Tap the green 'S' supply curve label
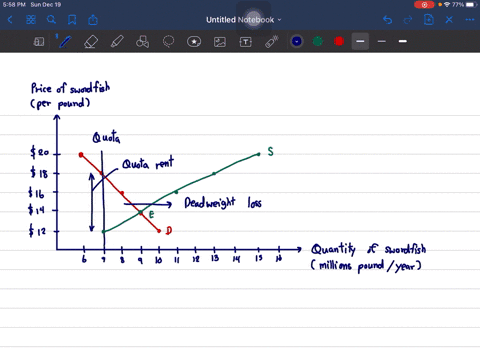 click(270, 152)
